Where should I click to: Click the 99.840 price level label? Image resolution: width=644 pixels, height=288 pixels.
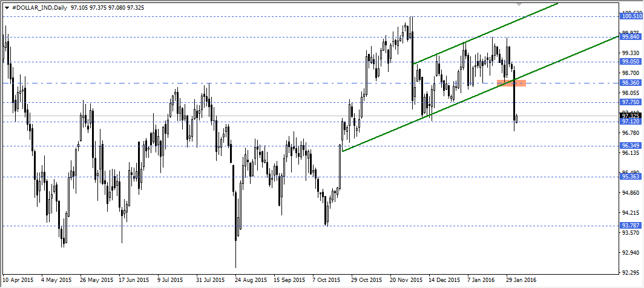[x=631, y=37]
